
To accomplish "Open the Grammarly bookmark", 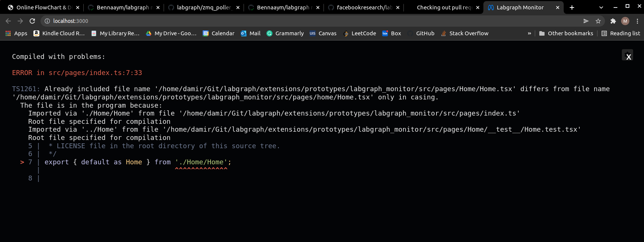I will [x=285, y=33].
